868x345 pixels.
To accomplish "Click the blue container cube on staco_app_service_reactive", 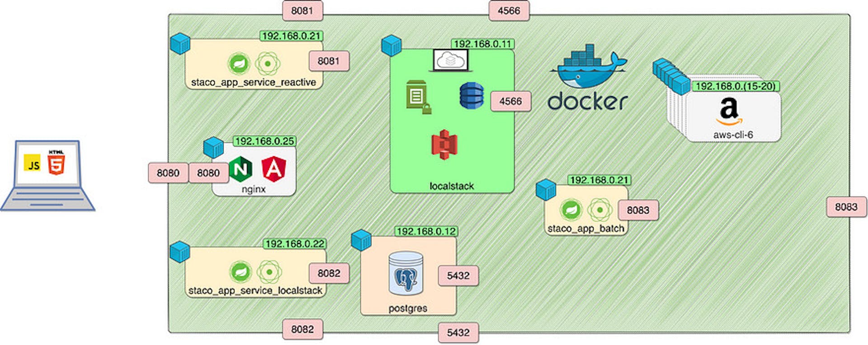I will click(x=180, y=44).
